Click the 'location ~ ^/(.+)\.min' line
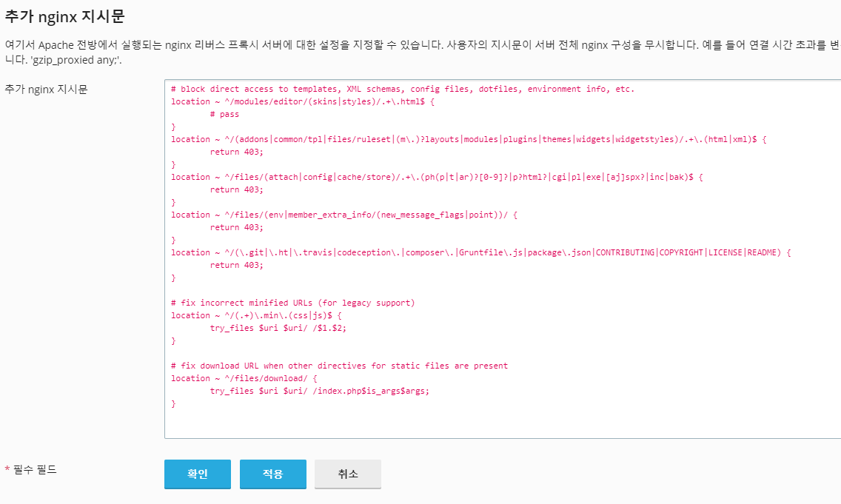This screenshot has width=841, height=504. coord(256,315)
